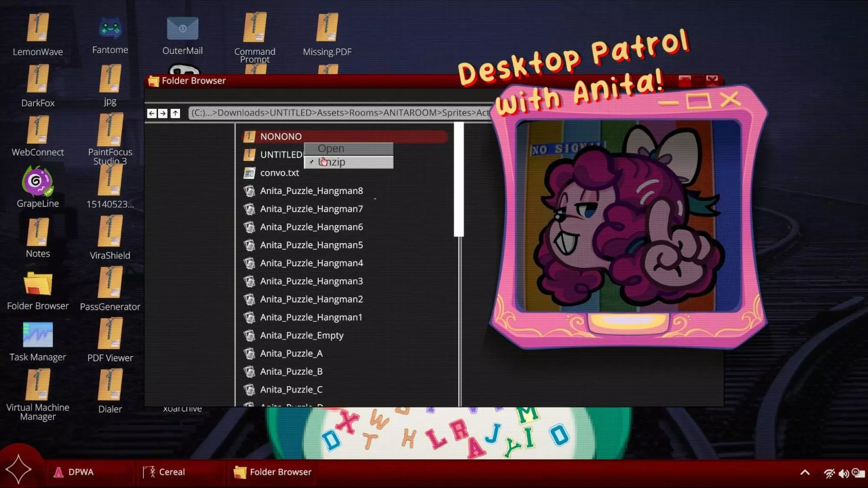Click the Wi-Fi tray icon
Viewport: 868px width, 488px height.
click(829, 474)
